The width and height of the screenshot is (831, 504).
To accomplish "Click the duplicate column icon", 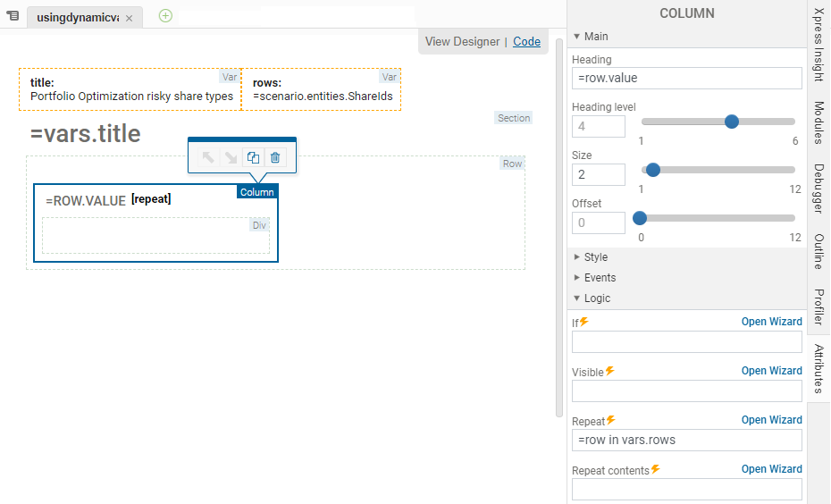I will (253, 157).
